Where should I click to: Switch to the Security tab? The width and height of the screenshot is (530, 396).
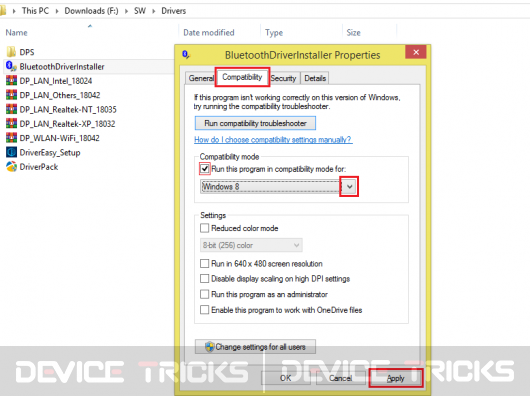coord(283,78)
